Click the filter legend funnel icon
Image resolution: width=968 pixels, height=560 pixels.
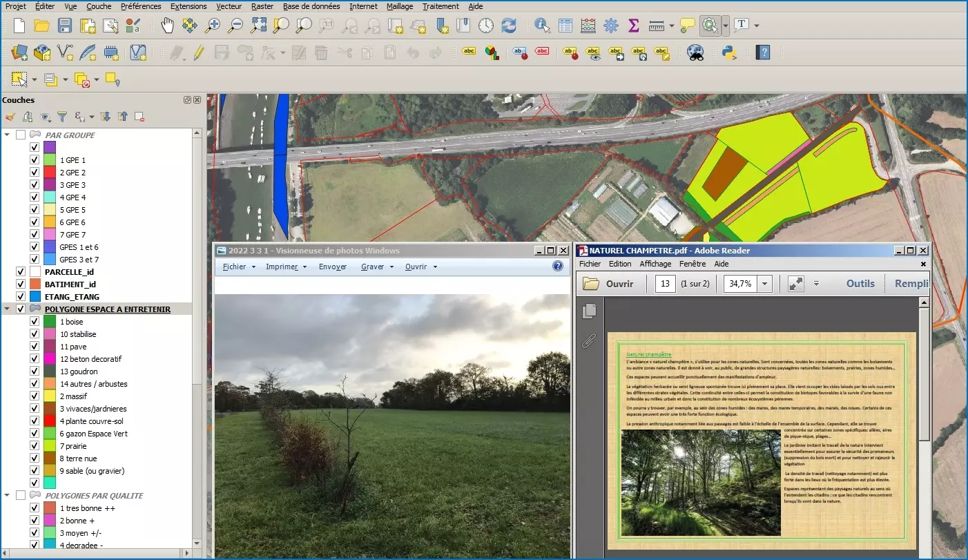(62, 117)
